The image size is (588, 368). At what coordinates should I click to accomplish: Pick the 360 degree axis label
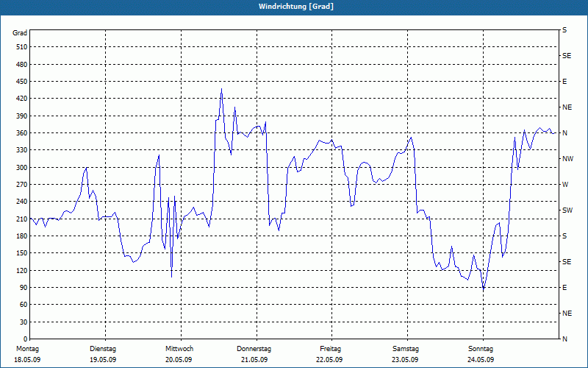click(22, 133)
